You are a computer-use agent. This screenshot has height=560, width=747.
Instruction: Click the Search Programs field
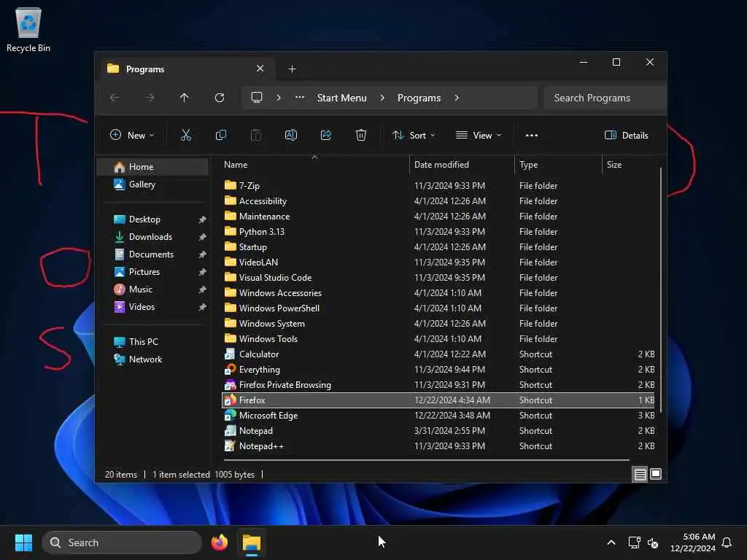[x=604, y=98]
